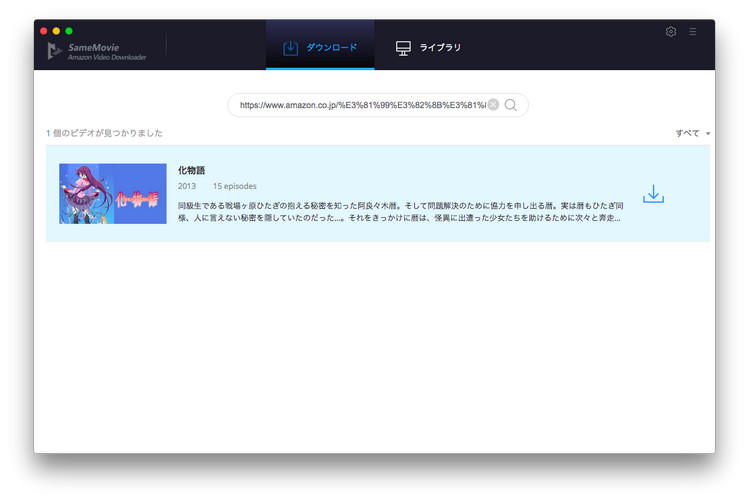Clear the URL with the X icon

click(493, 105)
